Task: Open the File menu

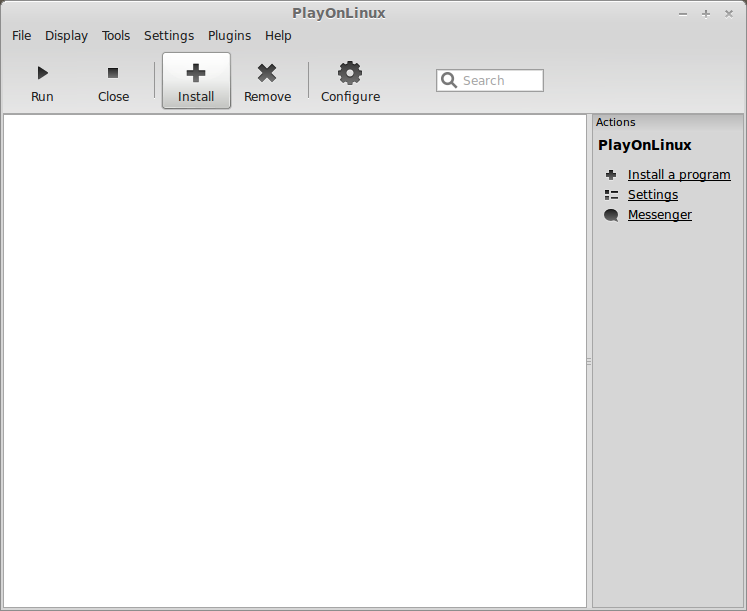Action: [x=21, y=36]
